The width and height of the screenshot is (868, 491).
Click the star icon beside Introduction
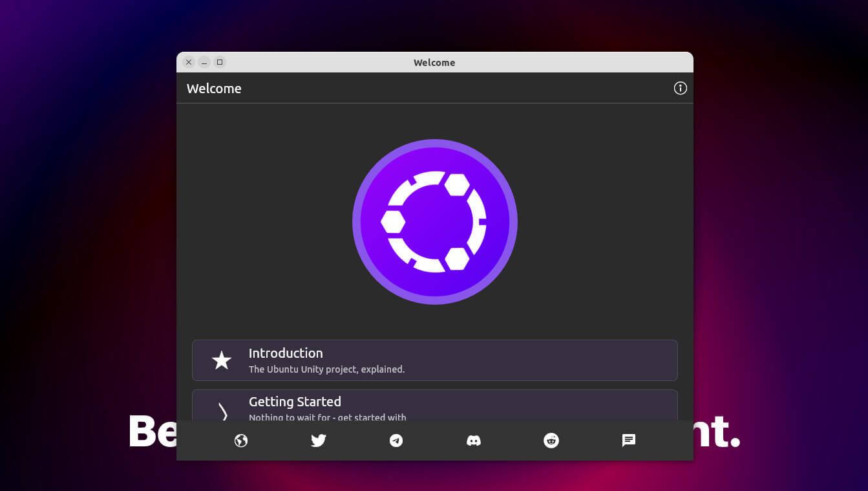tap(222, 360)
